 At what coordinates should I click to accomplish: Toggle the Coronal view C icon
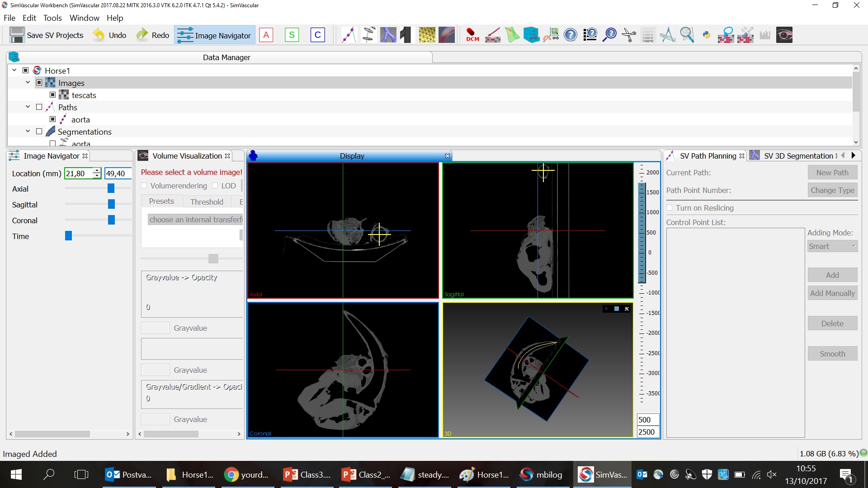pos(317,35)
